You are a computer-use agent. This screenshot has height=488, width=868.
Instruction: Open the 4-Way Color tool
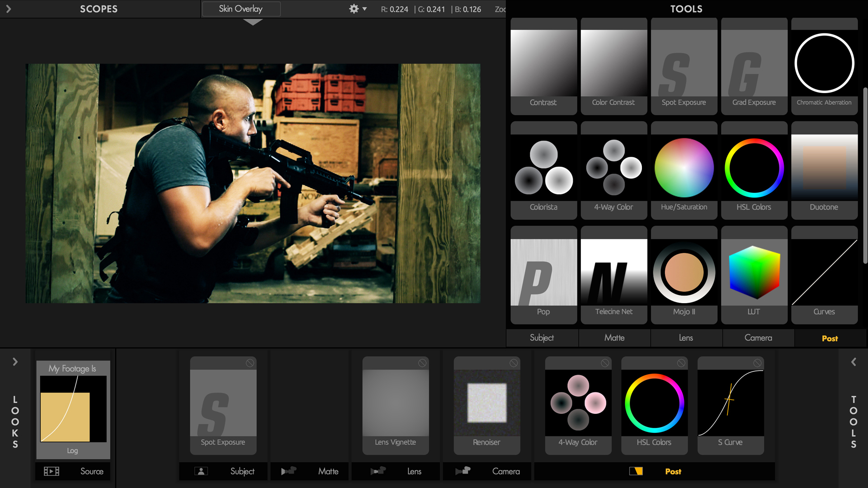pos(613,167)
